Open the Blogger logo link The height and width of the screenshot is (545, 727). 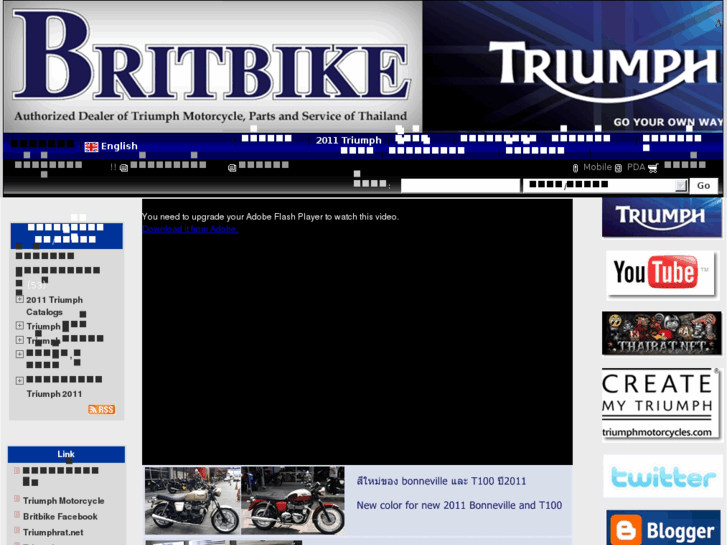point(663,529)
